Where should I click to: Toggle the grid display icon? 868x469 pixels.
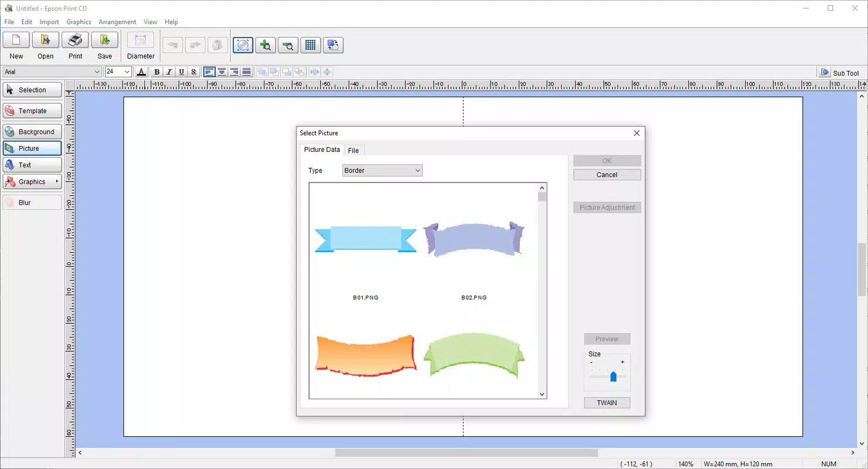[x=311, y=45]
